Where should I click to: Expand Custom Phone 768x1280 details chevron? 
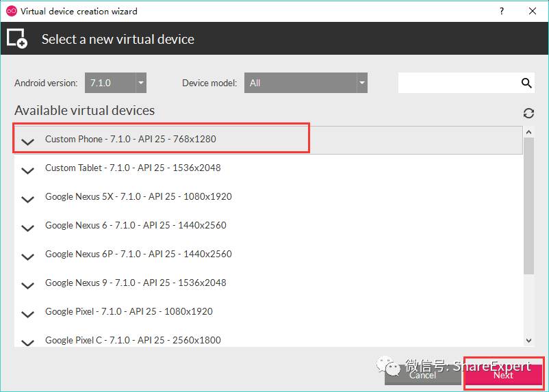pyautogui.click(x=27, y=141)
